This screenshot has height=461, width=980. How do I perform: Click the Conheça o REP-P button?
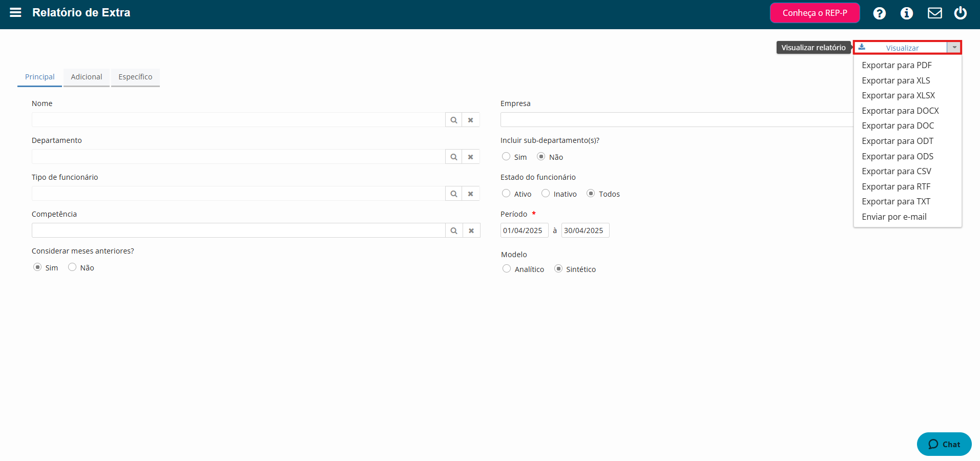pyautogui.click(x=815, y=13)
